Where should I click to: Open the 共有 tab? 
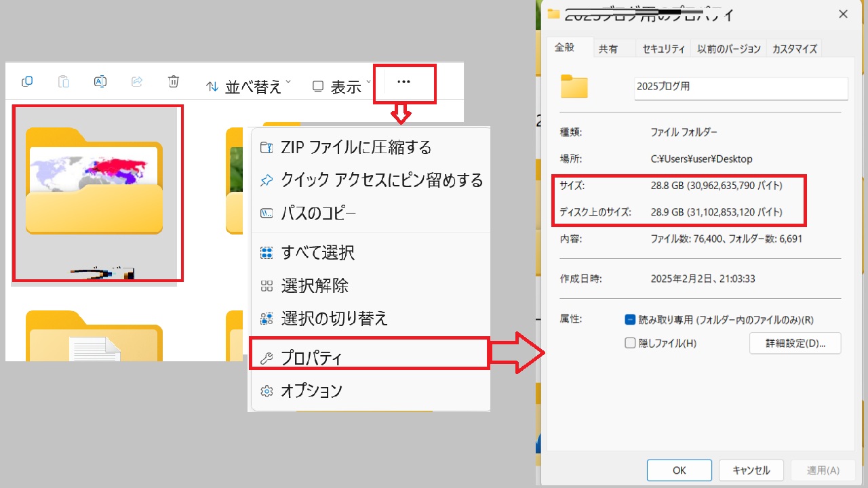pos(608,49)
